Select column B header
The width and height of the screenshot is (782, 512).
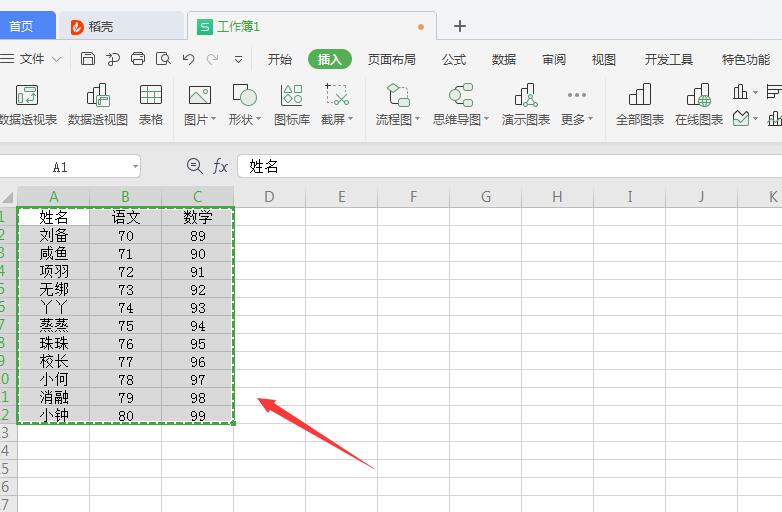125,197
